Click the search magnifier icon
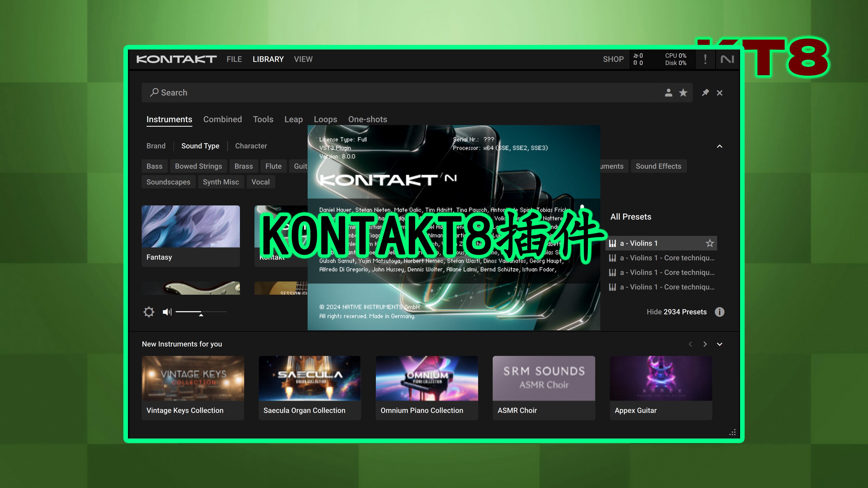This screenshot has width=868, height=488. 154,92
